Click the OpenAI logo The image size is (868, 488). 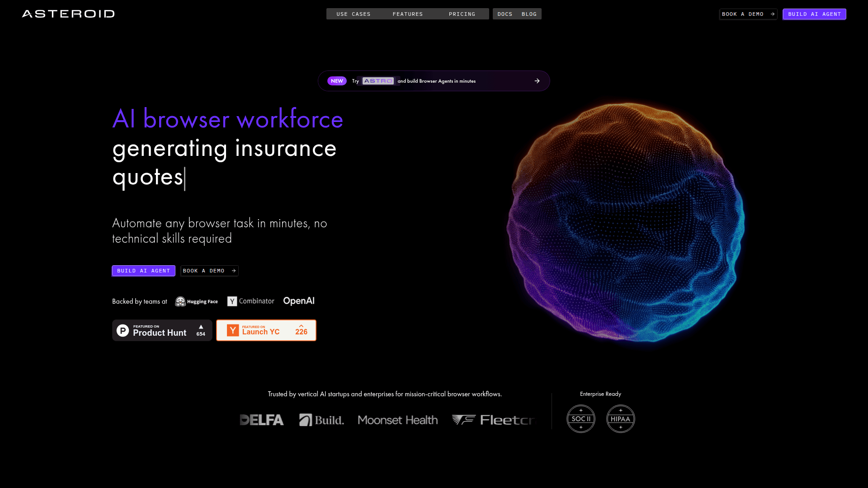(x=299, y=301)
